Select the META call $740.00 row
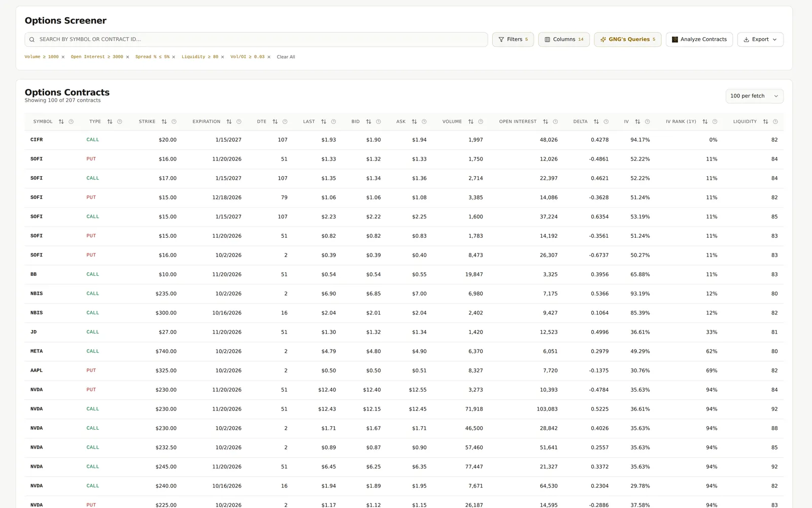Screen dimensions: 812x508 (404, 351)
